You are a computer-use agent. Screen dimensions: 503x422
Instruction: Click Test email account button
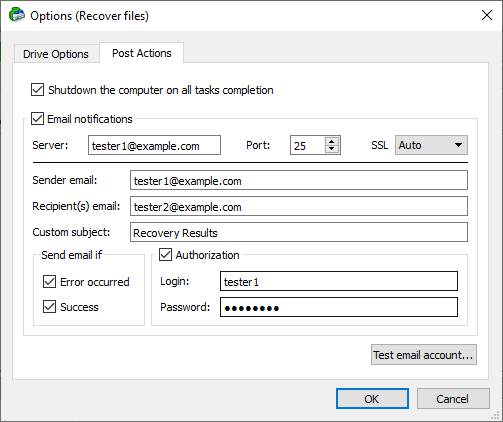coord(424,355)
